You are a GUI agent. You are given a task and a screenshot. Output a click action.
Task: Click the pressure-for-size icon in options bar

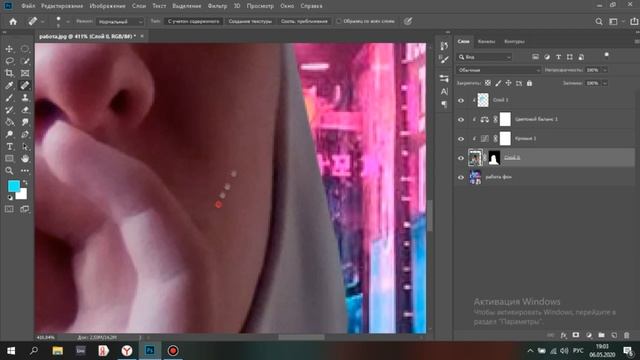tap(407, 21)
